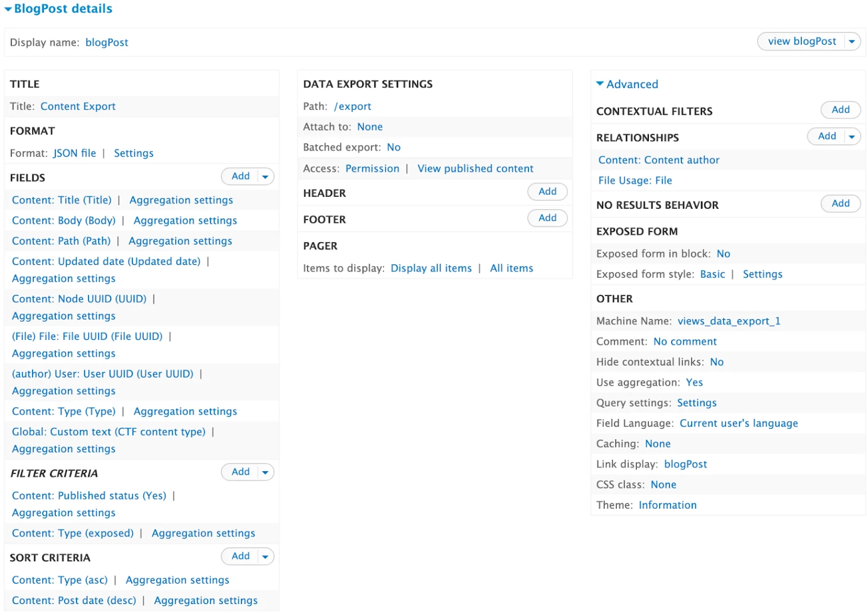
Task: Add a new contextual filter
Action: click(840, 110)
